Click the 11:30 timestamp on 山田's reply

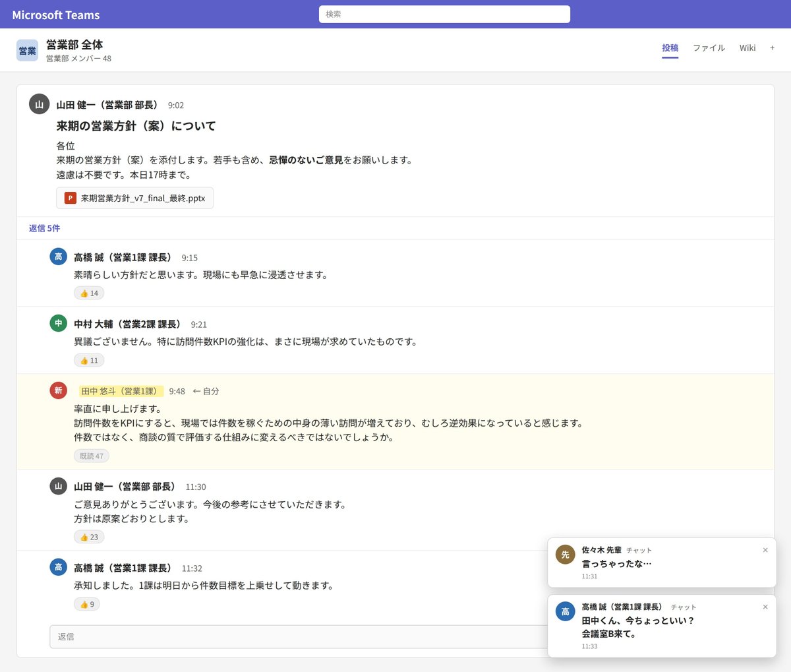196,487
